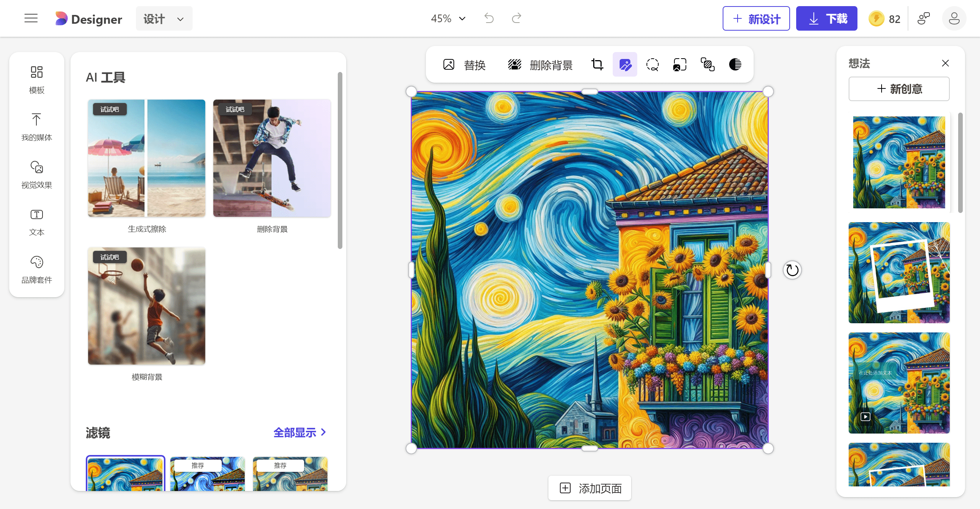Click the Starry Night canvas image

click(x=590, y=270)
